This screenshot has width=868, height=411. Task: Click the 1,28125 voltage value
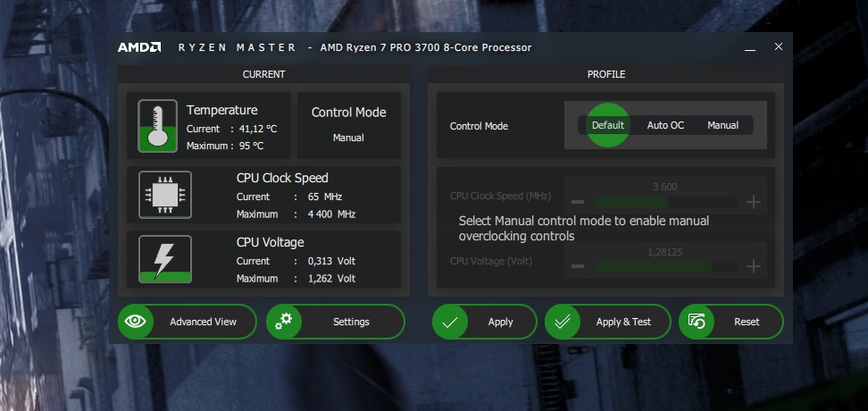[x=664, y=252]
